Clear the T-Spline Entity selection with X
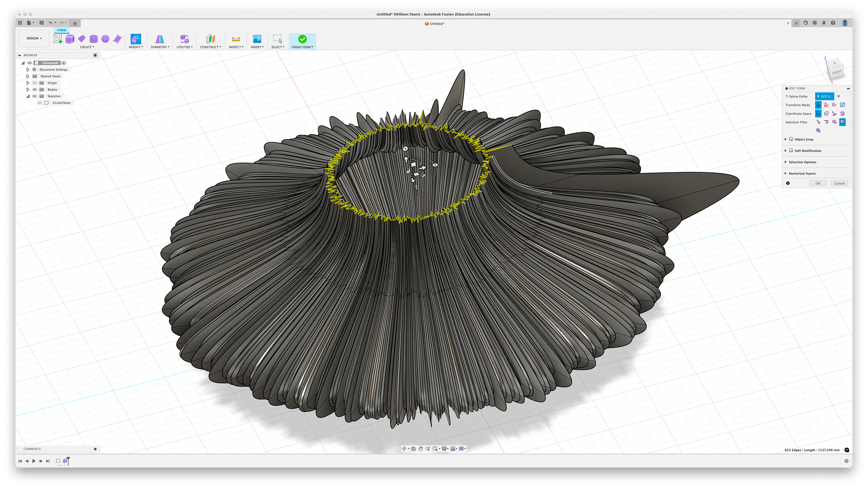Screen dimensions: 868x488 (839, 96)
